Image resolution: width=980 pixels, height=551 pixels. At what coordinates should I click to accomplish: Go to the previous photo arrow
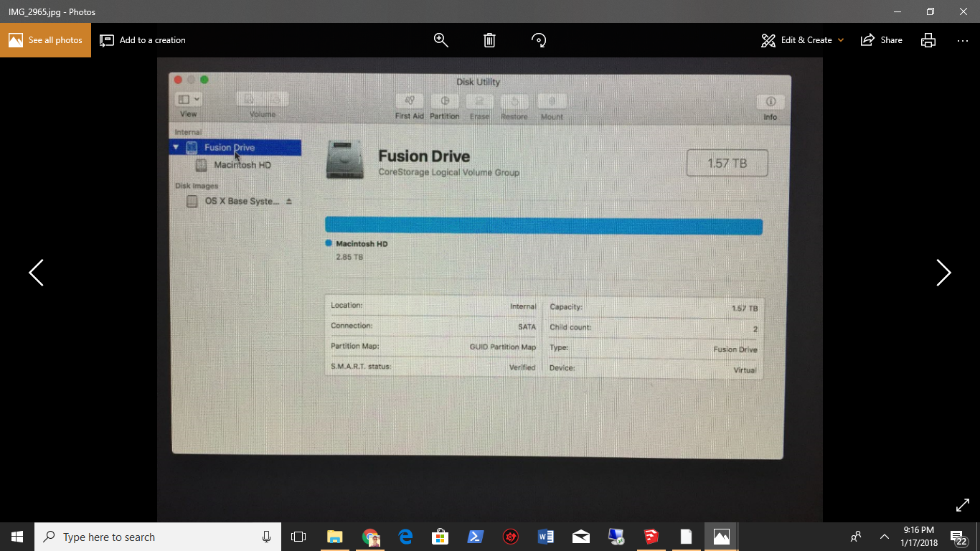[36, 273]
